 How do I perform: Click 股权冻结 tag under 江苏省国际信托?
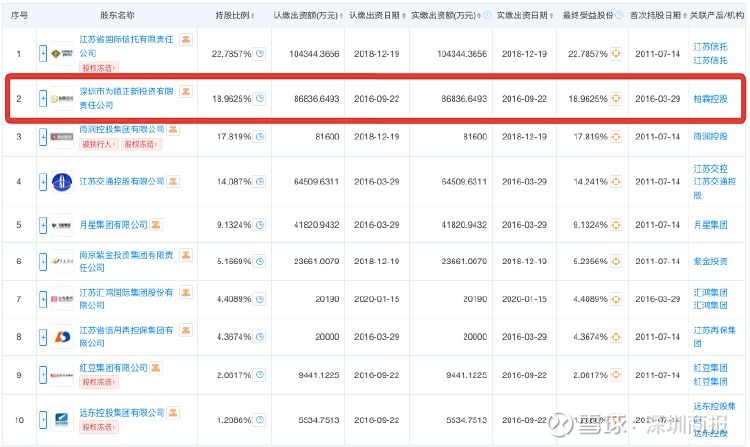coord(99,68)
